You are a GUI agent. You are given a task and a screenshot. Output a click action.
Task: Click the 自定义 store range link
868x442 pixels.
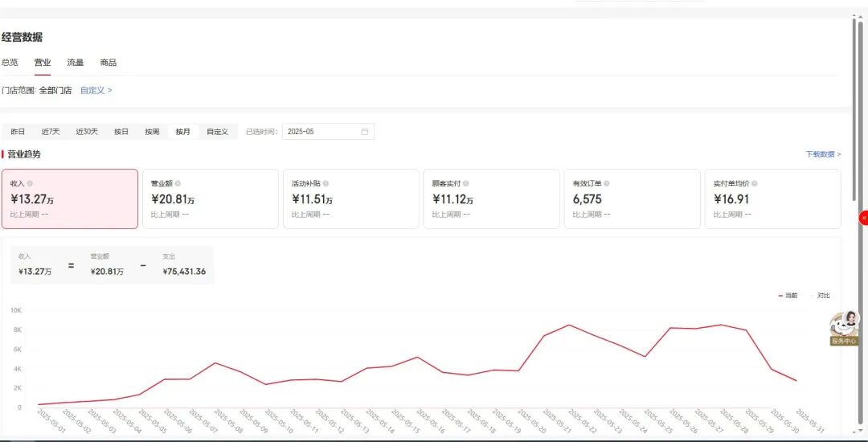pyautogui.click(x=96, y=90)
